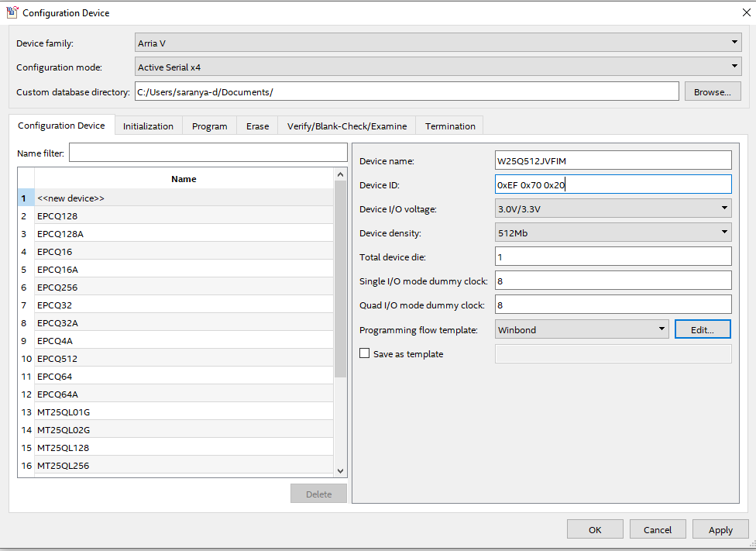Screen dimensions: 756x551
Task: Select EPCQ512 in the device list
Action: [57, 359]
